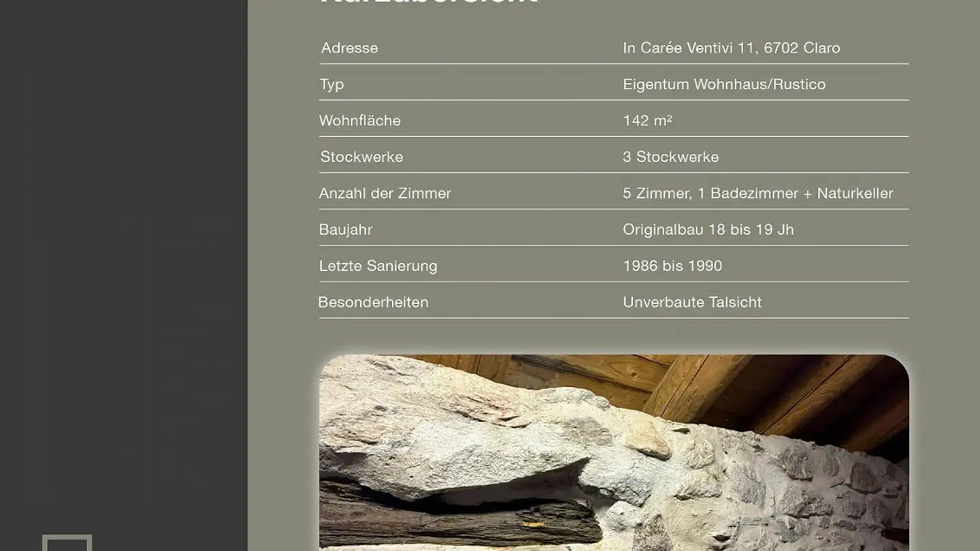Click the '1986 bis 1990' value

click(672, 266)
